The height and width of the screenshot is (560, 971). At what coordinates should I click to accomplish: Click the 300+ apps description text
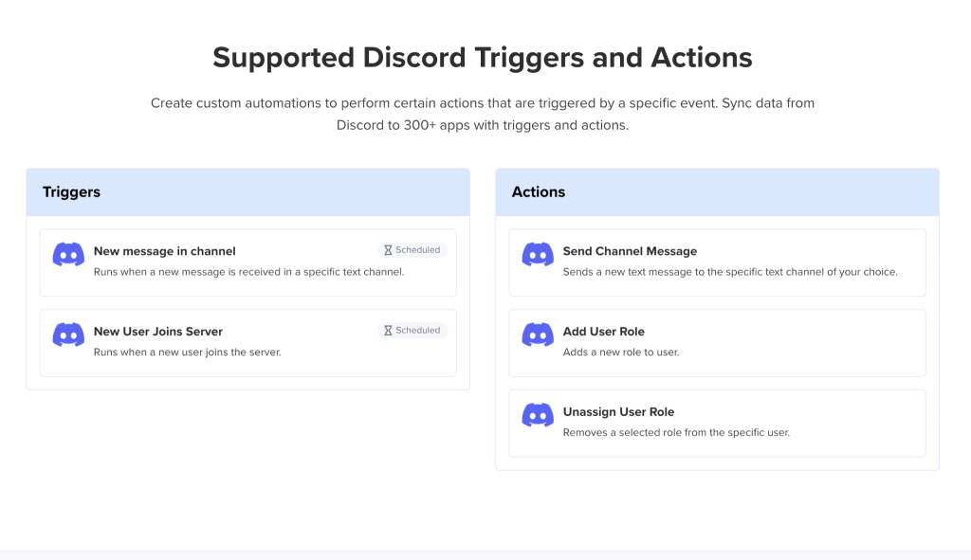(483, 114)
